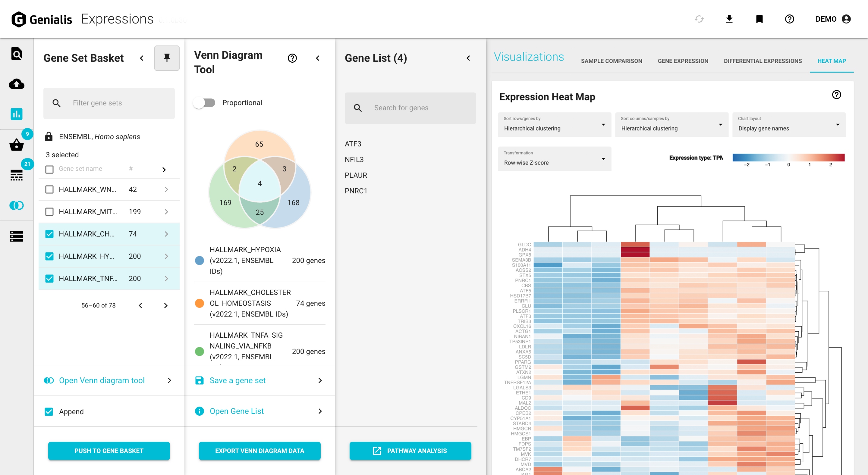
Task: Click the Search for genes field
Action: (410, 108)
